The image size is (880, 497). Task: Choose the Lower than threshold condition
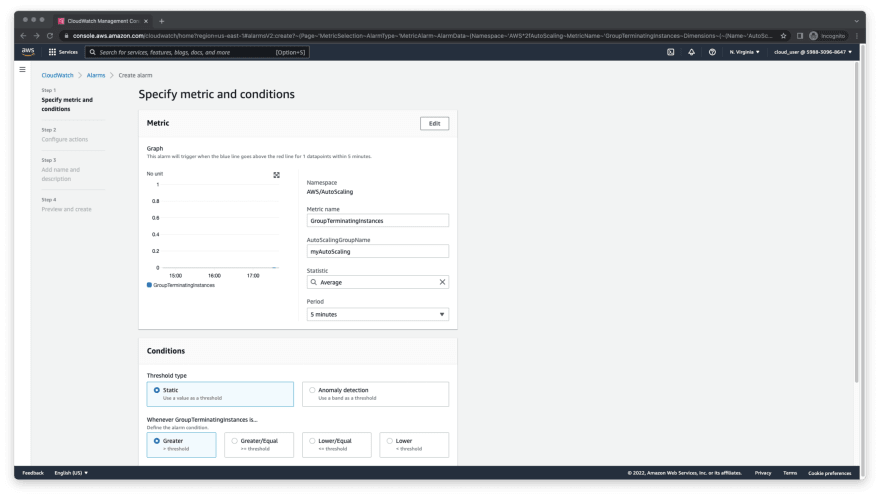point(414,445)
